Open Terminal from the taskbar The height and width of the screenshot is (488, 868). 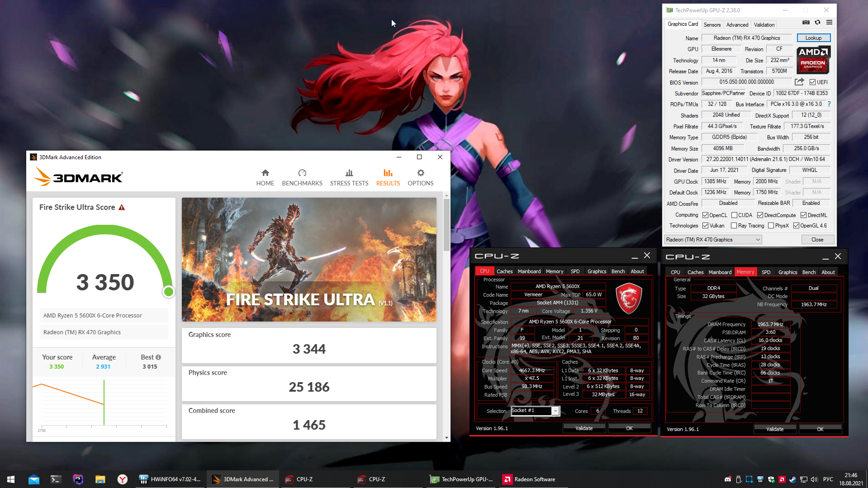(56, 479)
